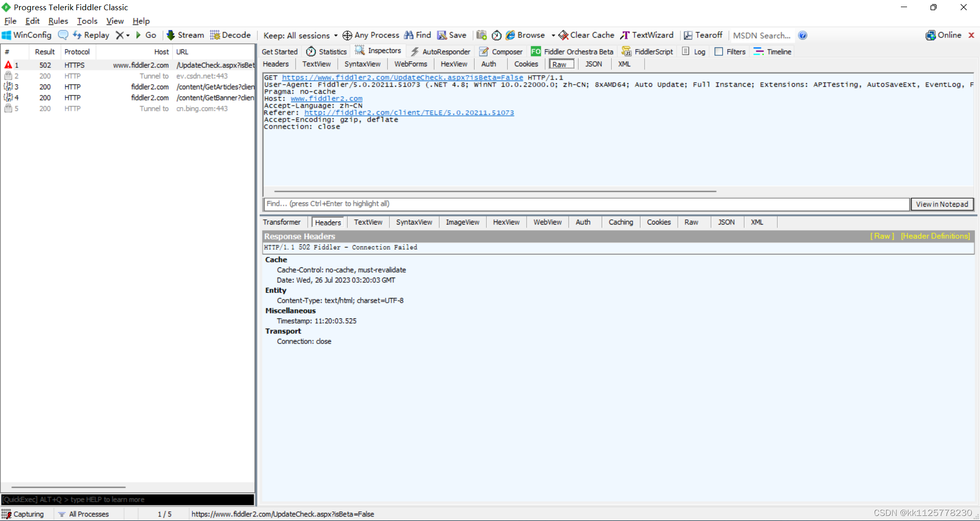Image resolution: width=980 pixels, height=521 pixels.
Task: Open the Fiddler Orchestra Beta tab
Action: pos(572,52)
